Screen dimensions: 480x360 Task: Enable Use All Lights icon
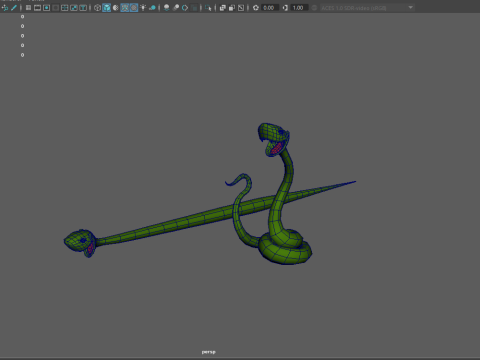click(x=143, y=8)
